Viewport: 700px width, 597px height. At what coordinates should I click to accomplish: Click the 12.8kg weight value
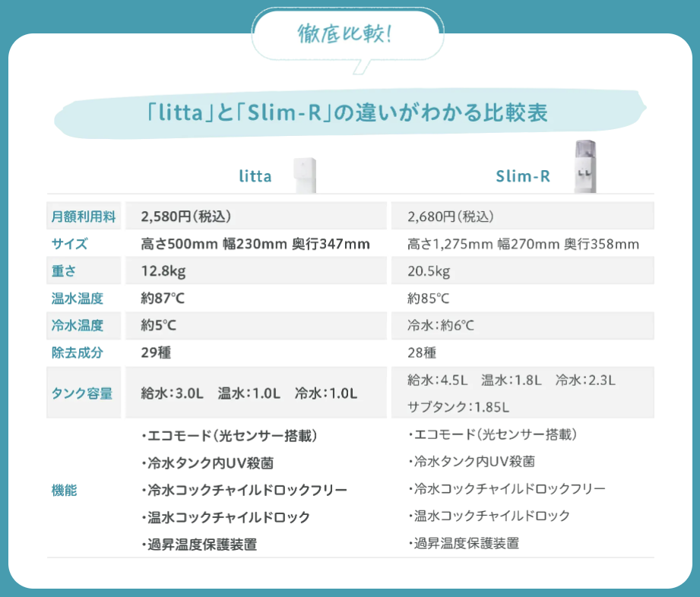pos(163,271)
